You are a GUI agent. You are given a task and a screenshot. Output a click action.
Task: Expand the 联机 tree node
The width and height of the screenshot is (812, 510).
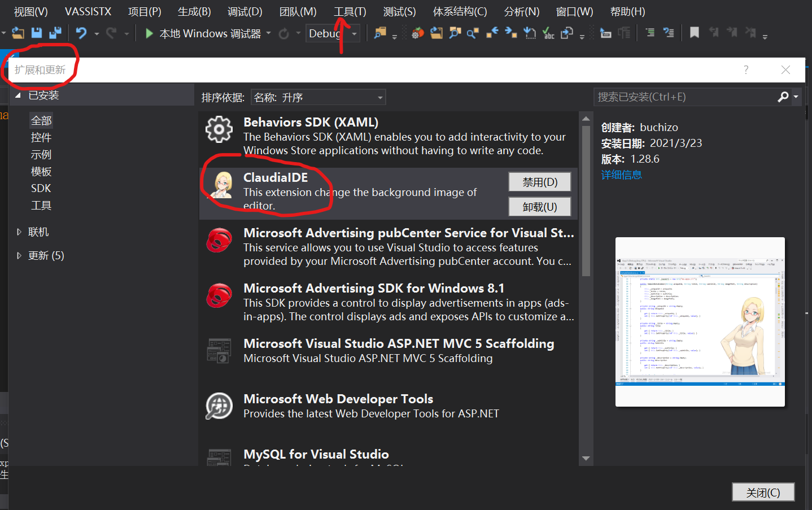(19, 232)
